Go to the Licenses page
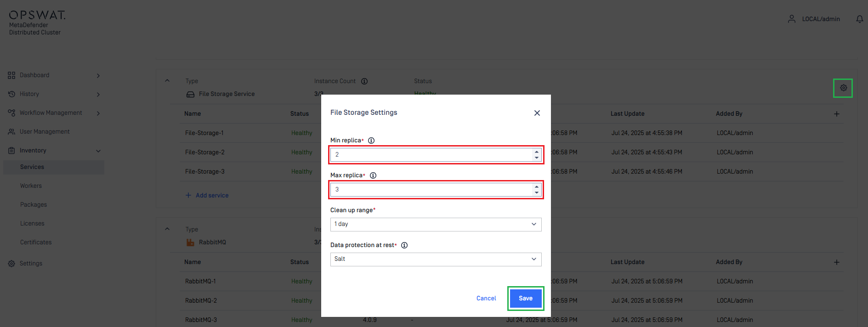The height and width of the screenshot is (327, 868). (x=32, y=224)
